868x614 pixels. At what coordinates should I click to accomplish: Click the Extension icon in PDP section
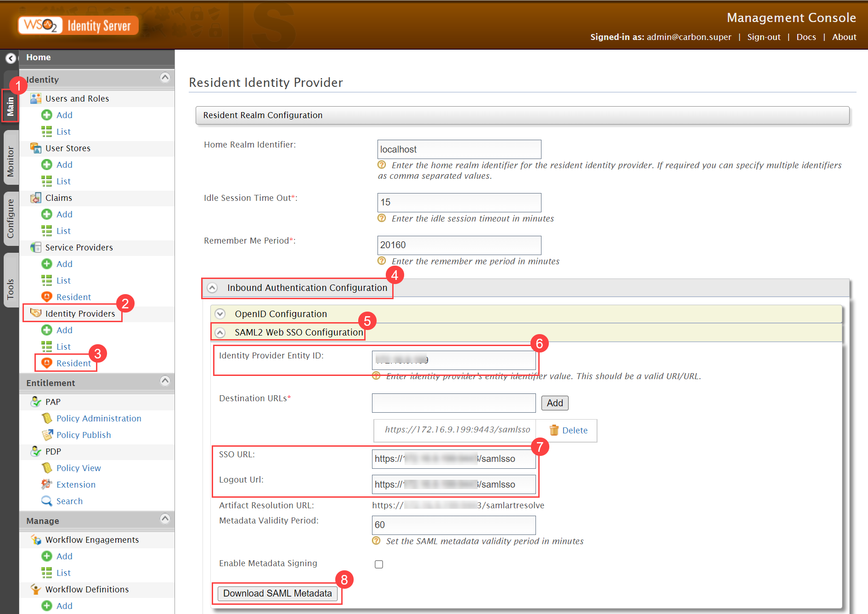tap(46, 484)
